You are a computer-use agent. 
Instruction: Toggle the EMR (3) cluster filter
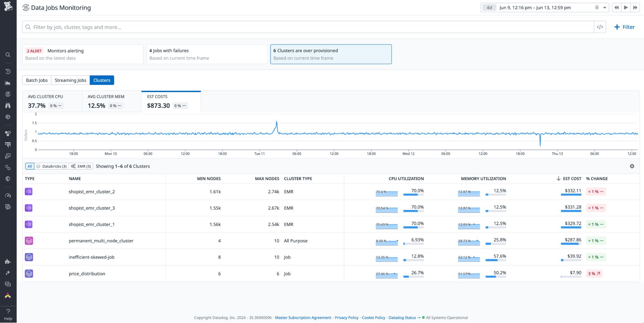pos(82,166)
